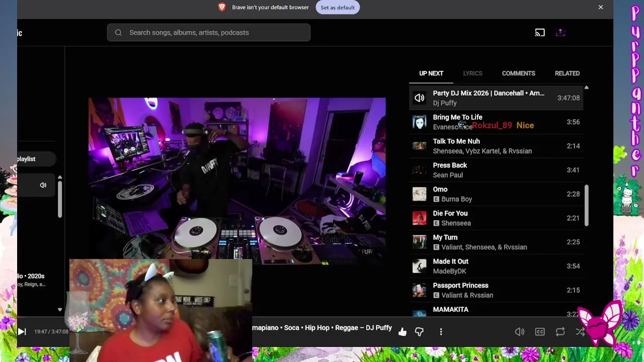Viewport: 644px width, 362px height.
Task: Click the search magnifier icon
Action: click(118, 33)
